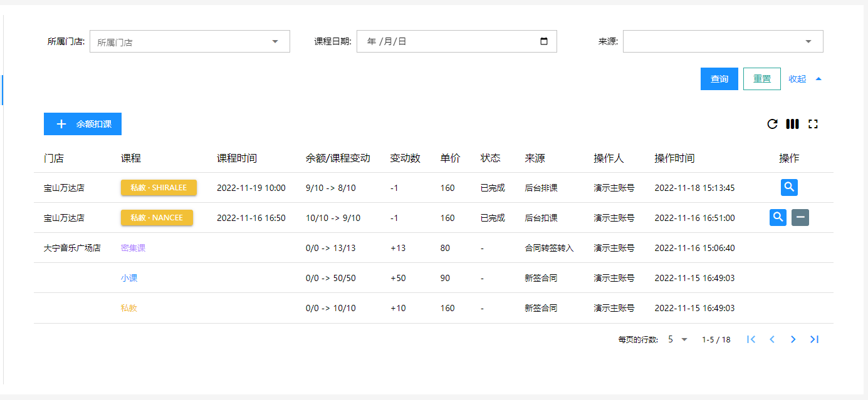Go to the next page arrow
This screenshot has height=400, width=868.
click(x=793, y=339)
